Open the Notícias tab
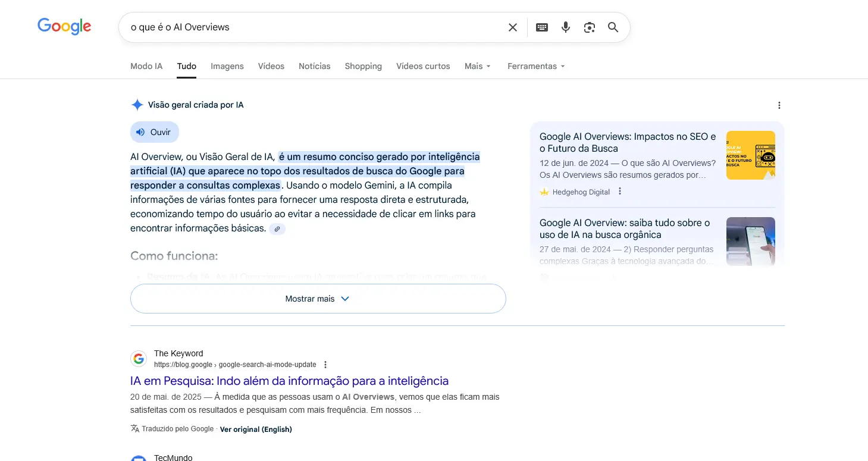Viewport: 868px width, 461px height. click(315, 66)
